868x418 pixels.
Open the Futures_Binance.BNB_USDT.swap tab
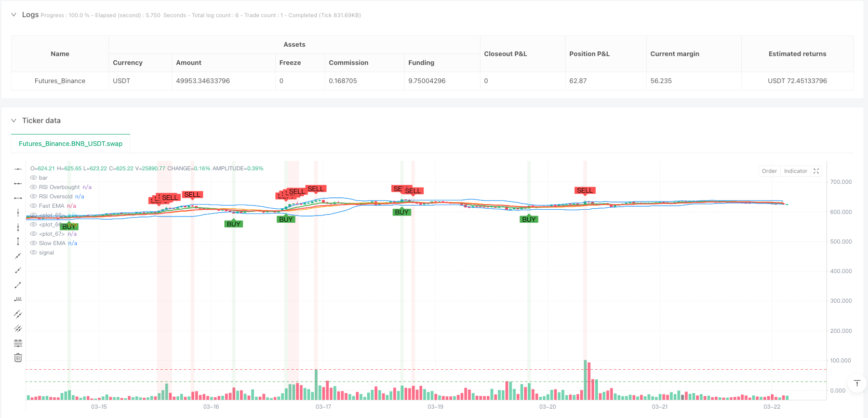pos(71,144)
